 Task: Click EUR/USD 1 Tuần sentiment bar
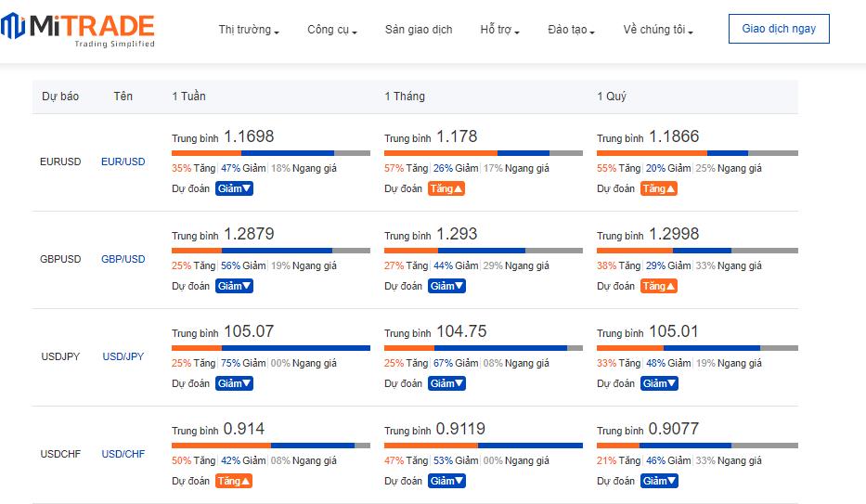coord(270,153)
